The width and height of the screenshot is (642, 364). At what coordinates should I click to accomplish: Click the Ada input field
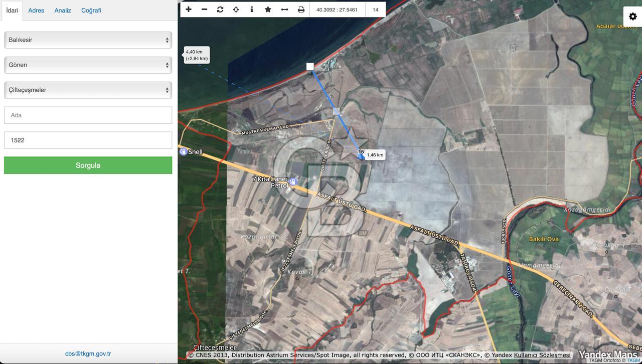pos(88,115)
